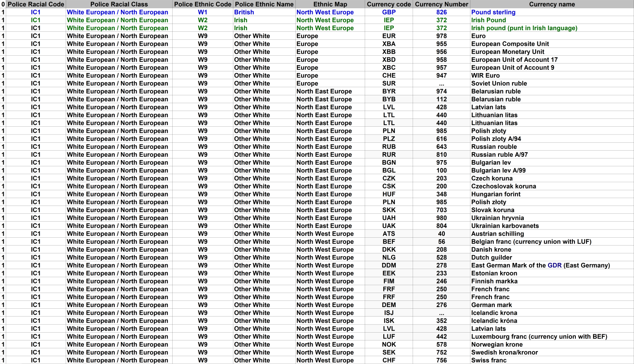Select the "Police Ethnic Code" column header

pos(203,4)
